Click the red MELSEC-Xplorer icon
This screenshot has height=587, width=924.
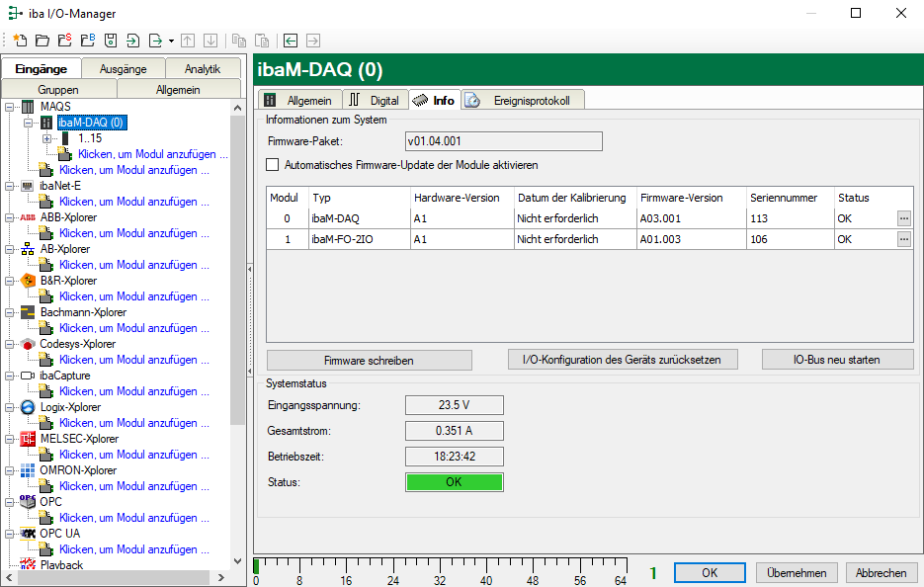[x=28, y=439]
